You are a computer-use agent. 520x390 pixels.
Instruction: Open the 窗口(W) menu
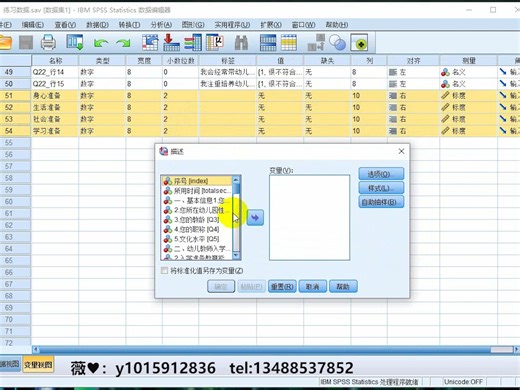[x=303, y=25]
